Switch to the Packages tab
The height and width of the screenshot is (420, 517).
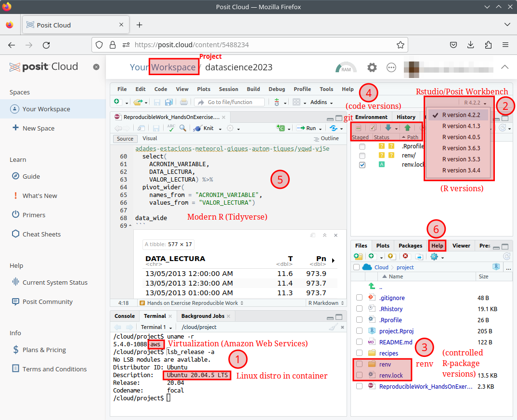410,246
